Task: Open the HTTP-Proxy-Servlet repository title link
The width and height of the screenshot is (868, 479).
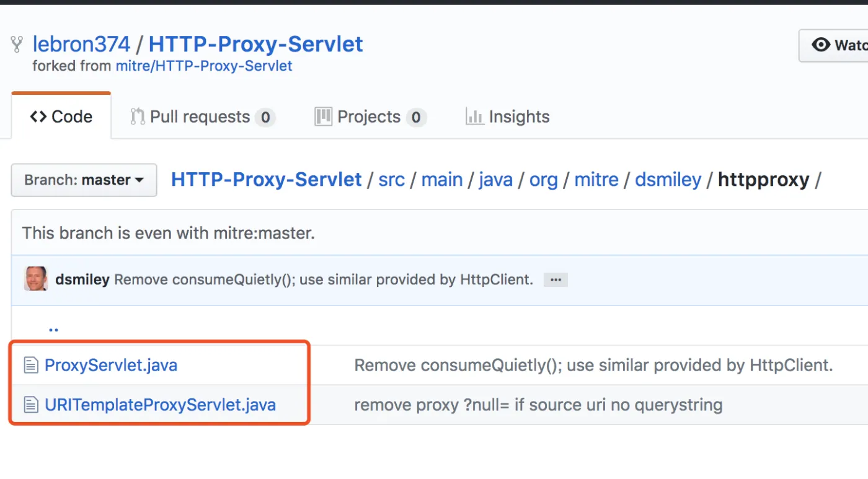Action: coord(255,44)
